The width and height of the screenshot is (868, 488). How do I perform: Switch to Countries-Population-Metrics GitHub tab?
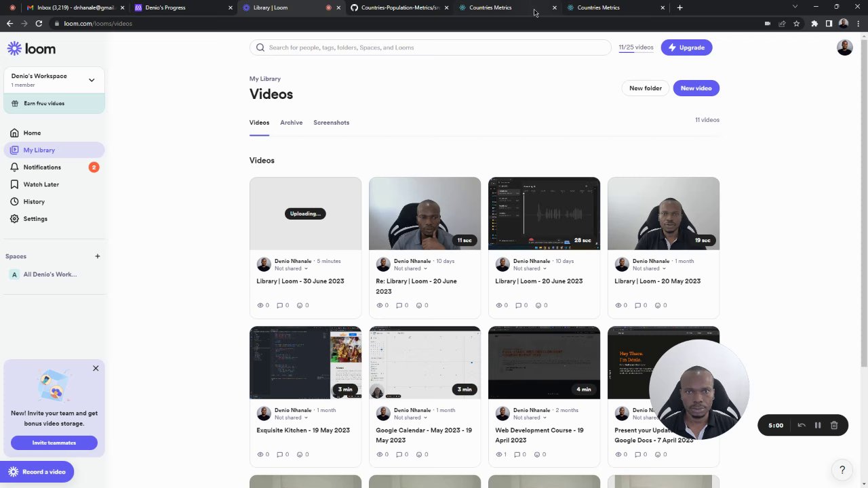[400, 7]
